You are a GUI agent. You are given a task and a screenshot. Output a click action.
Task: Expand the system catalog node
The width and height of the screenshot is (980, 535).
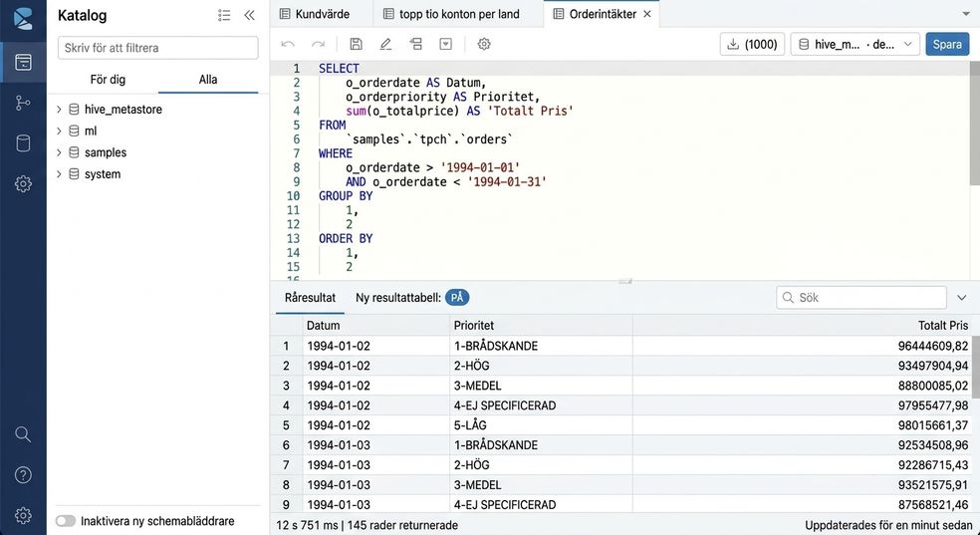point(59,174)
